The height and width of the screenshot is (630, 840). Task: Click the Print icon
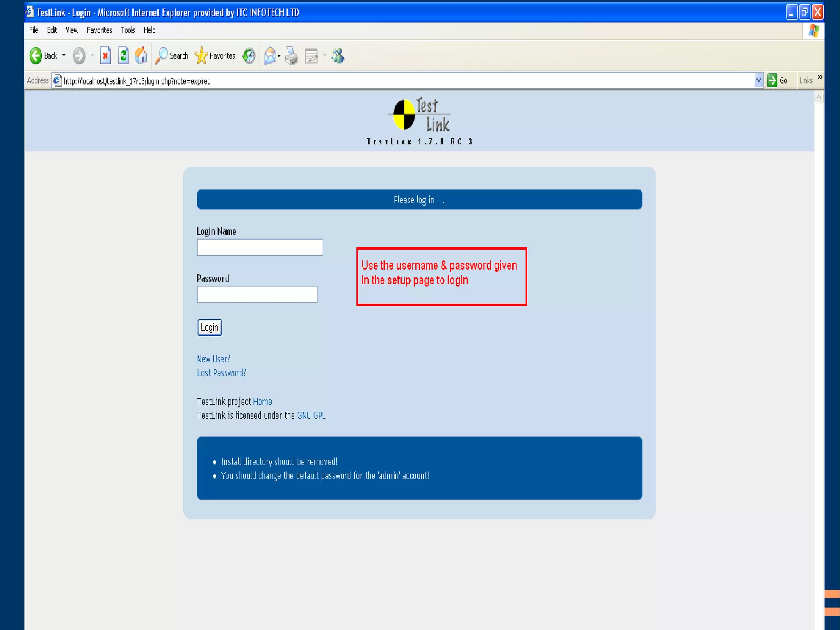pyautogui.click(x=292, y=56)
